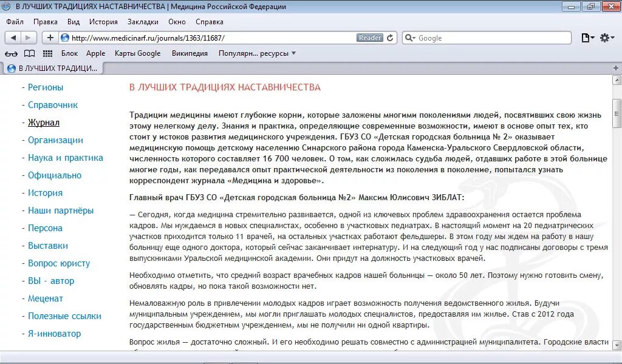Open the Bookmarks book icon
This screenshot has width=622, height=364.
click(29, 53)
